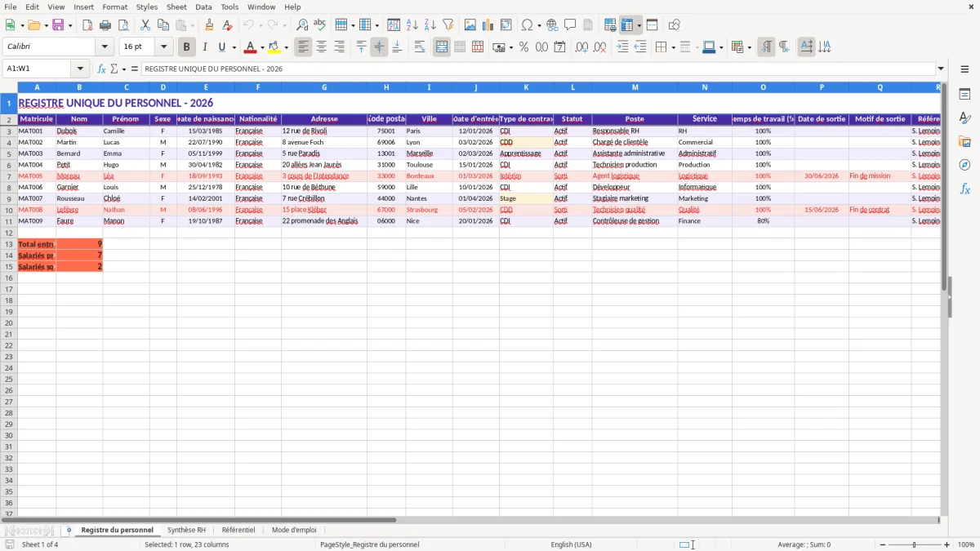Screen dimensions: 980x551
Task: Toggle Underline formatting
Action: [221, 47]
